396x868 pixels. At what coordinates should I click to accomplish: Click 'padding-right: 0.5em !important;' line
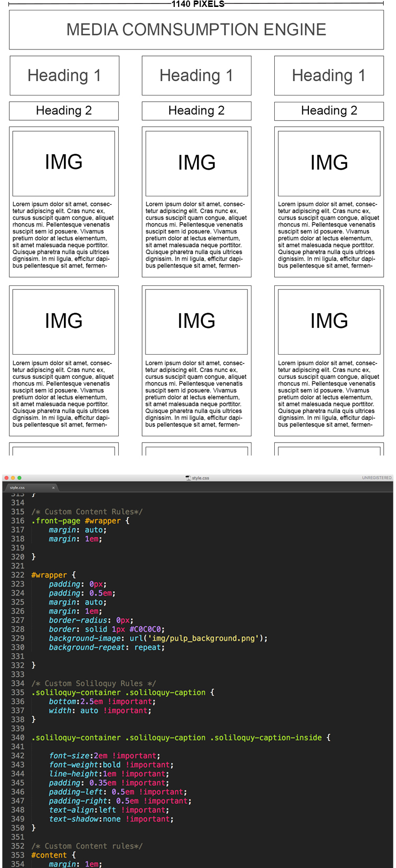click(120, 801)
